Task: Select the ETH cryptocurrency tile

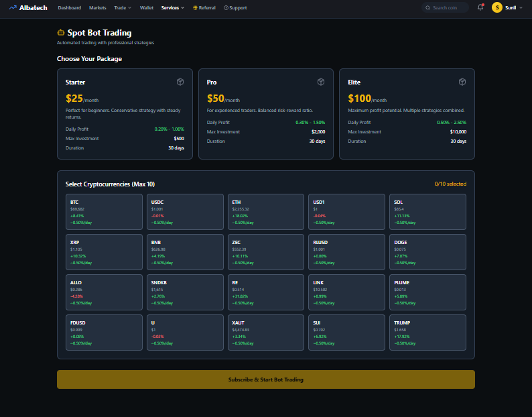Action: [265, 212]
